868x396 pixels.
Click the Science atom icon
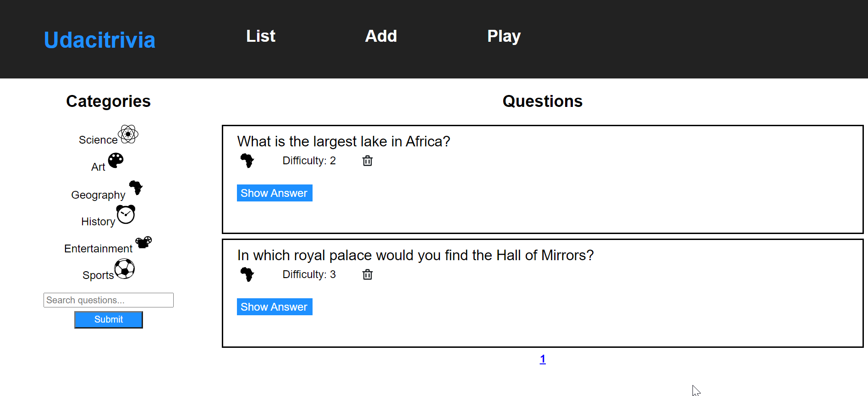pos(128,134)
